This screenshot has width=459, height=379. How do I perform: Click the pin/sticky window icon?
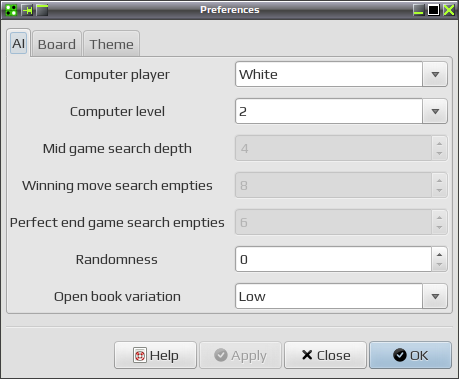[x=27, y=10]
